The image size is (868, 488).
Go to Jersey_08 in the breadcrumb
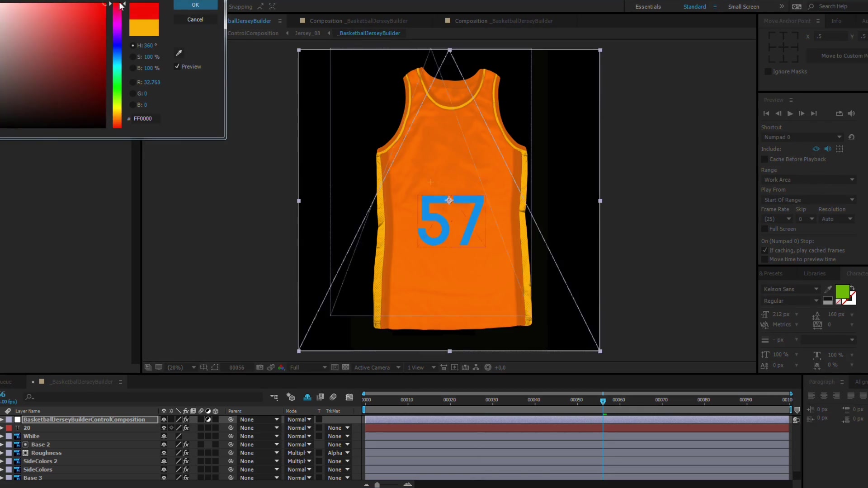coord(307,33)
